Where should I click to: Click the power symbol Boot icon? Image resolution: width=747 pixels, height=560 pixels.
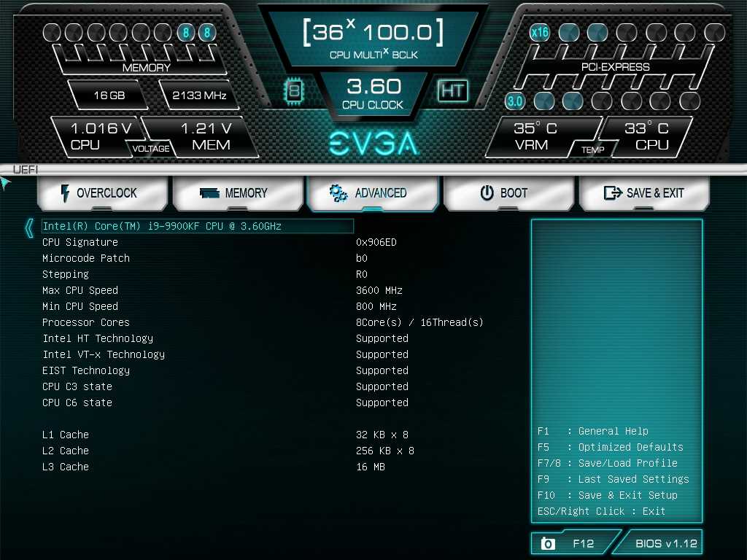point(487,193)
